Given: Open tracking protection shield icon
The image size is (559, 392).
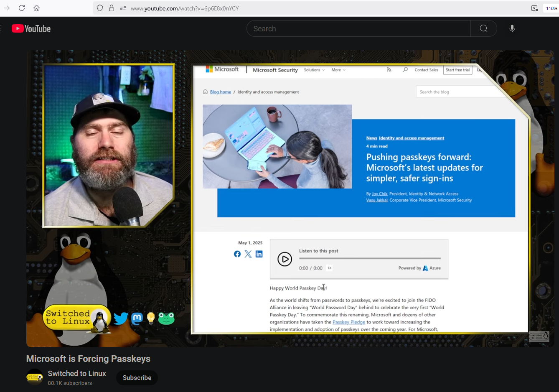Looking at the screenshot, I should [99, 8].
